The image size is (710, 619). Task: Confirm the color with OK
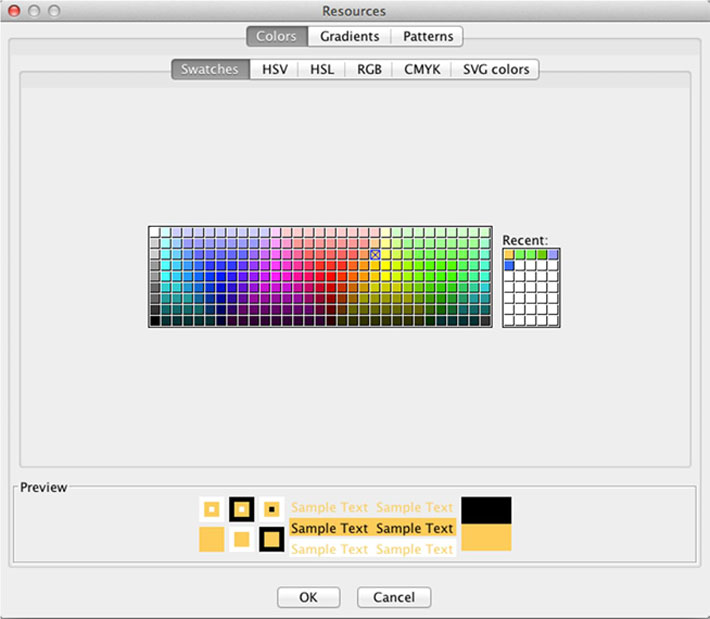308,597
